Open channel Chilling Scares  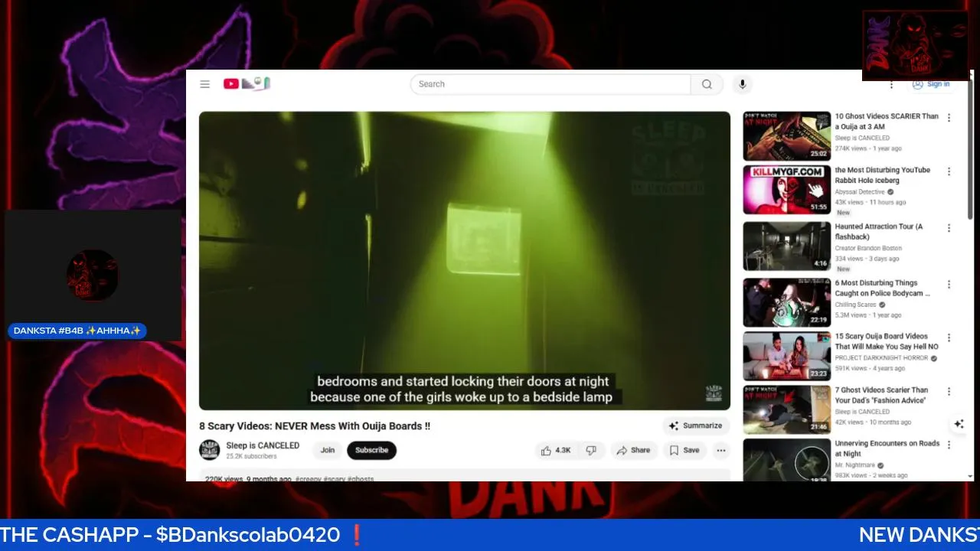pos(855,305)
